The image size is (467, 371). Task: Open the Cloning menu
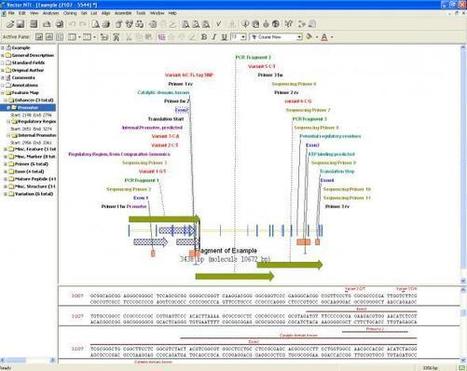pyautogui.click(x=70, y=13)
